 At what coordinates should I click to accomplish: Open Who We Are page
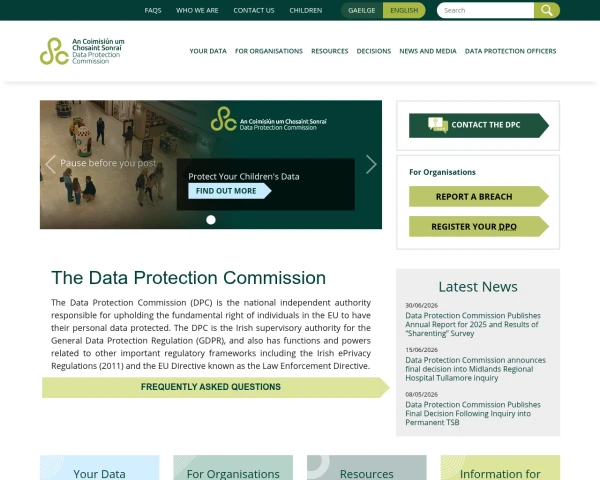197,10
